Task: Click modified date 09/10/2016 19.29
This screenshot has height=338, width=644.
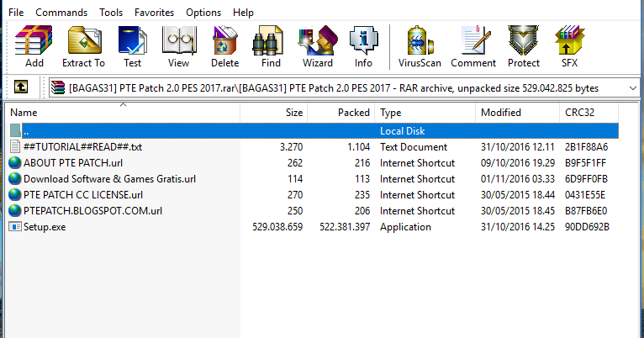Action: click(518, 163)
